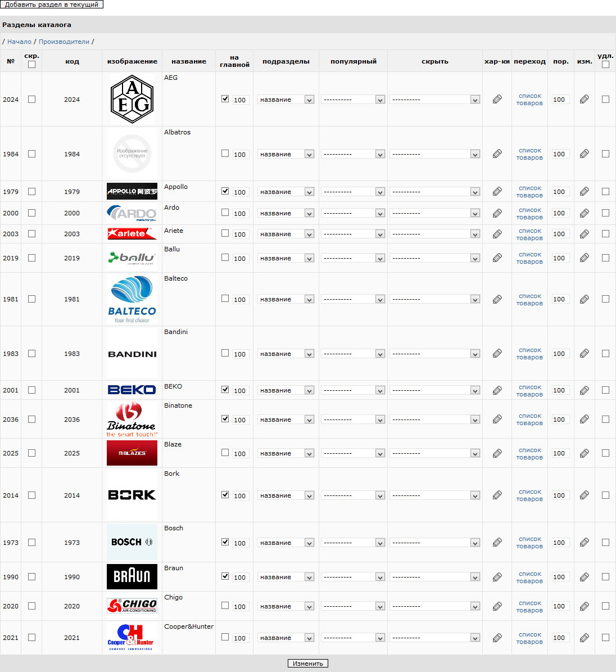Image resolution: width=616 pixels, height=672 pixels.
Task: Mark Chigo row for deletion checkbox
Action: [605, 606]
